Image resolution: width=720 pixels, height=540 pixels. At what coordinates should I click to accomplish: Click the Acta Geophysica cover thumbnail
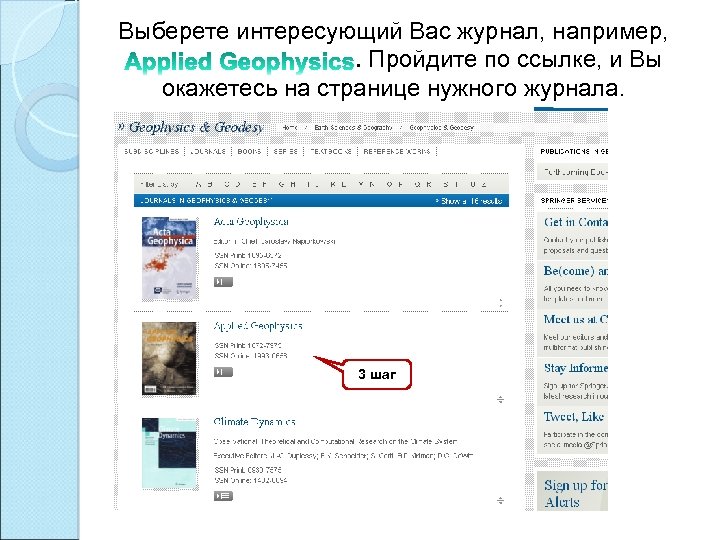pos(170,259)
